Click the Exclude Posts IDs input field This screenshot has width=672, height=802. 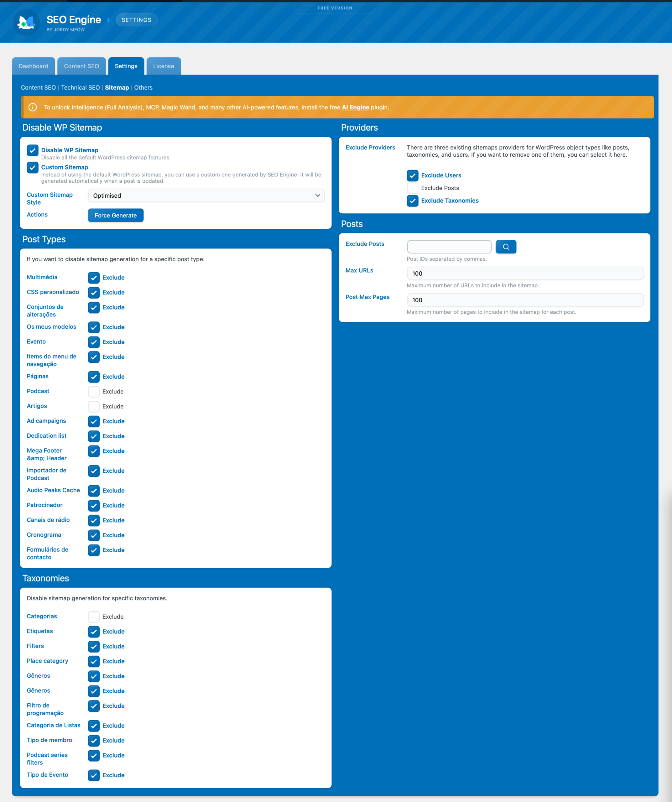pos(449,247)
